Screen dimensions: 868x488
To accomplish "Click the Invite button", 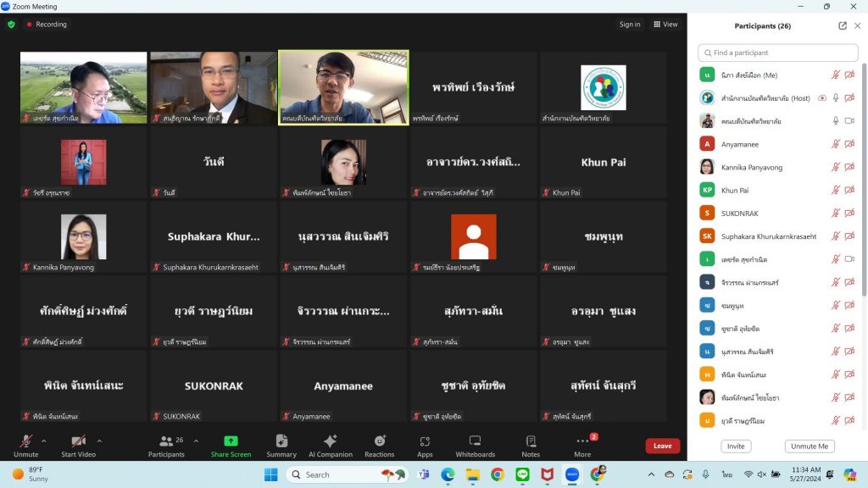I will coord(736,446).
